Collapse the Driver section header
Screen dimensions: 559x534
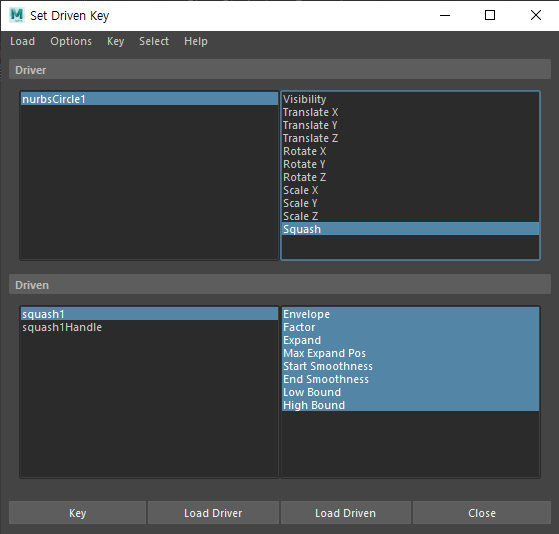(x=280, y=70)
